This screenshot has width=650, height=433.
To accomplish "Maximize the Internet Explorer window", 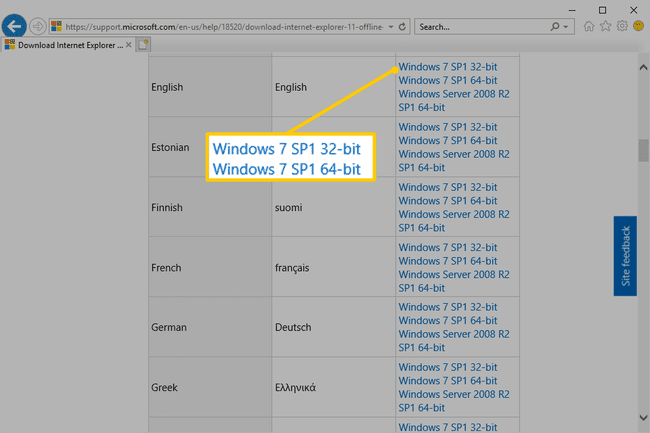I will click(603, 10).
